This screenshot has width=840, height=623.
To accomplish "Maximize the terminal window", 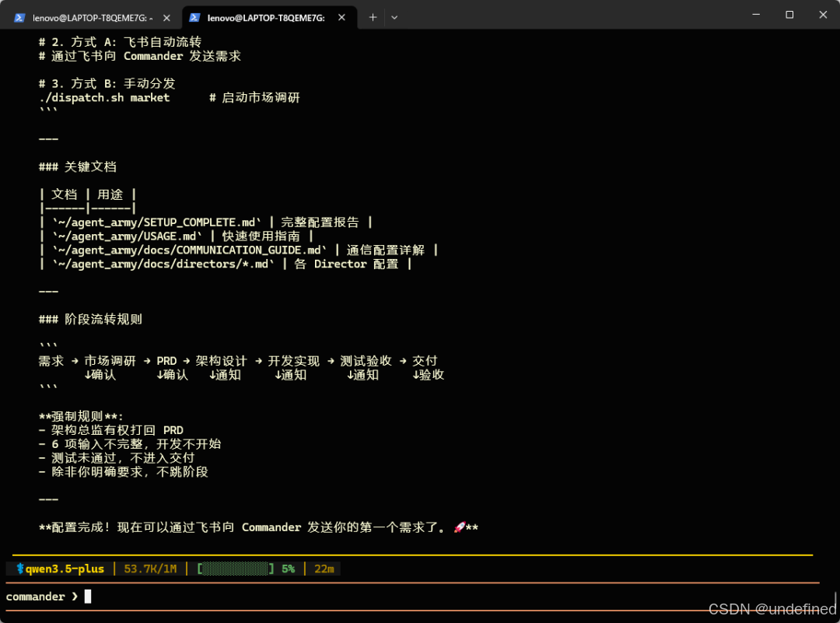I will click(789, 15).
